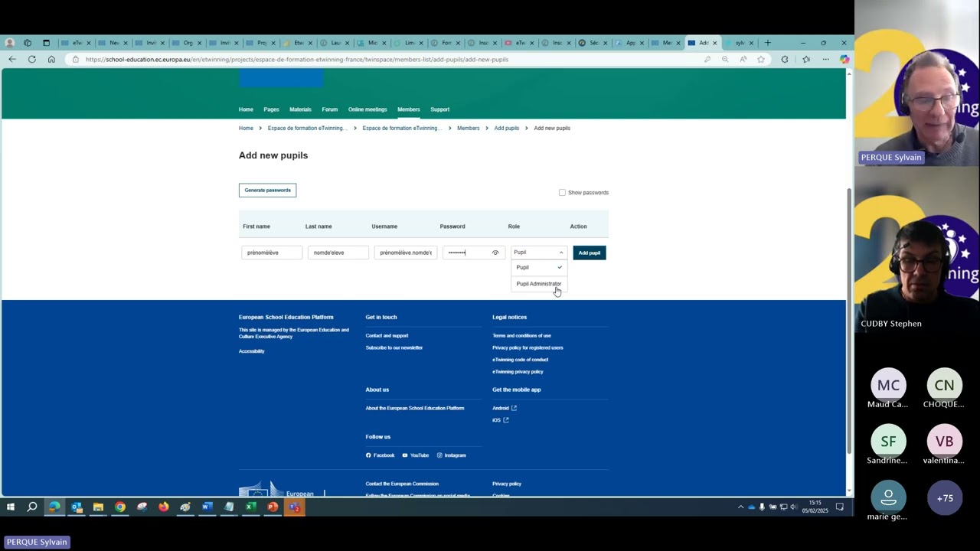
Task: Add page to favorites with the star icon
Action: (761, 59)
